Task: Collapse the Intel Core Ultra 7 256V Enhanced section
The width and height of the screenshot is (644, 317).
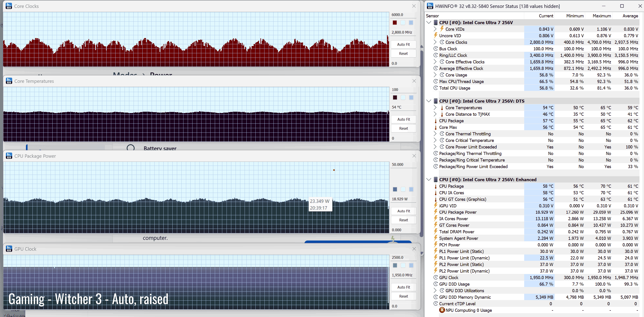Action: coord(429,180)
